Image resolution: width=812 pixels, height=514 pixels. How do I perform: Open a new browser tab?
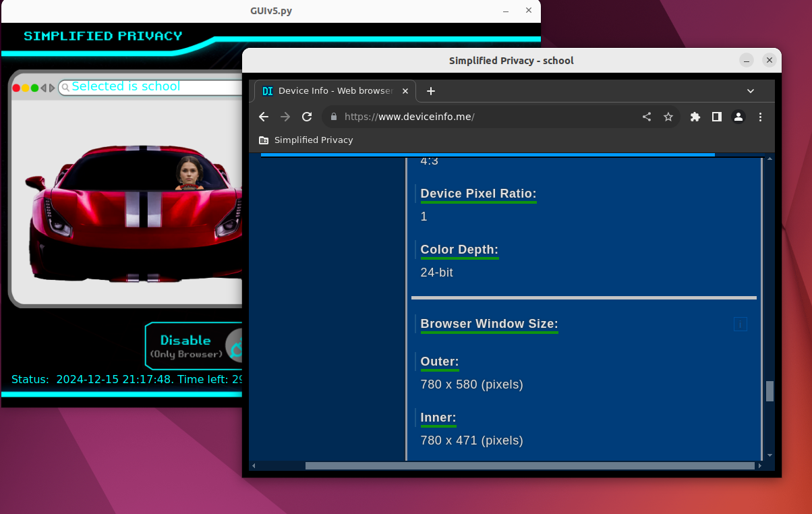point(431,91)
